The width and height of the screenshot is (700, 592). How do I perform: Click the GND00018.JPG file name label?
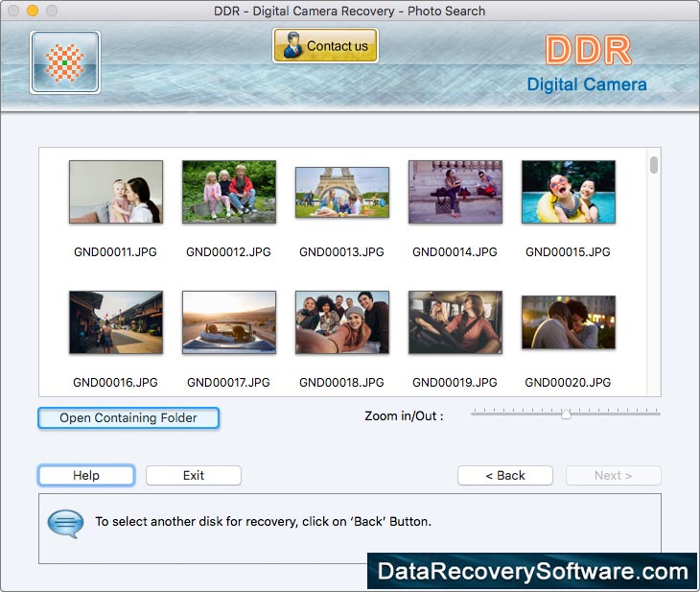click(x=341, y=383)
